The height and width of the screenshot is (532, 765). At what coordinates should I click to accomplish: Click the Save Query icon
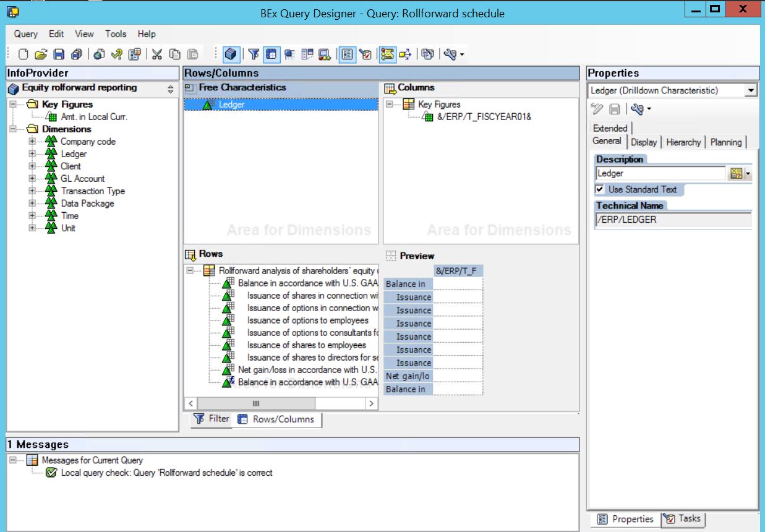pyautogui.click(x=58, y=54)
